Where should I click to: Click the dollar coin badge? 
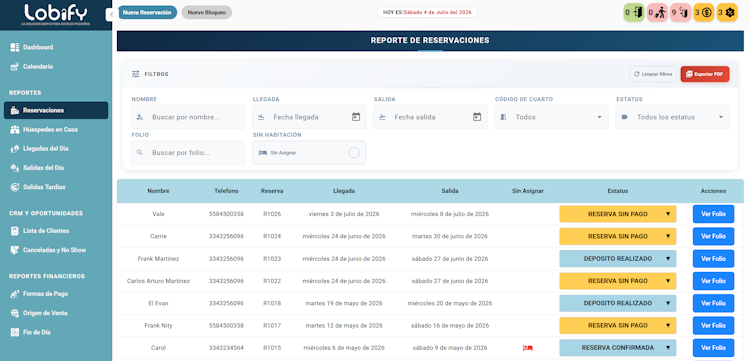[x=704, y=13]
